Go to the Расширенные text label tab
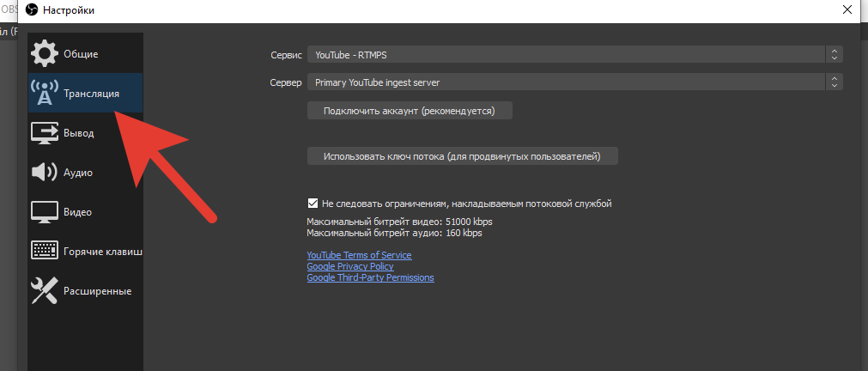Viewport: 868px width, 371px height. [97, 291]
